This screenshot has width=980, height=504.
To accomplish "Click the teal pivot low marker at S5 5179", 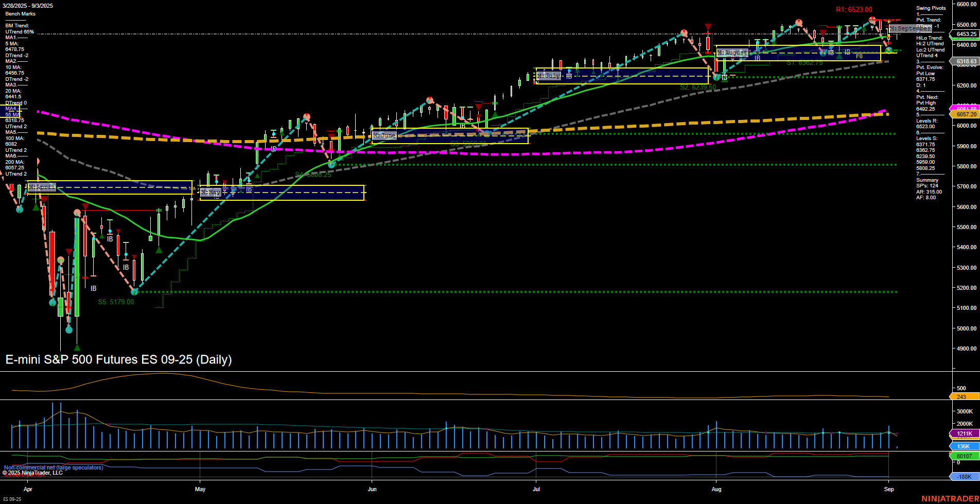I will coord(134,292).
